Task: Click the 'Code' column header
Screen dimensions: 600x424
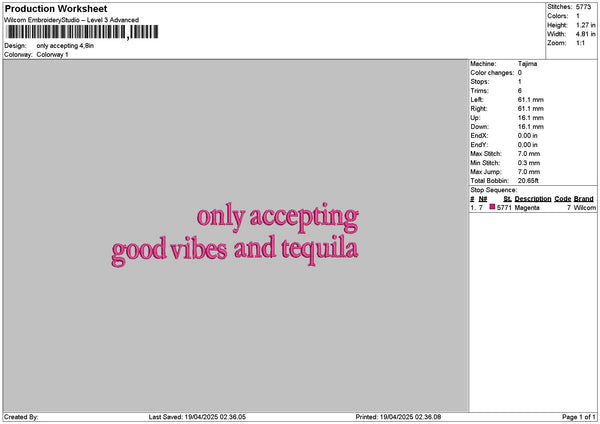Action: click(x=562, y=199)
